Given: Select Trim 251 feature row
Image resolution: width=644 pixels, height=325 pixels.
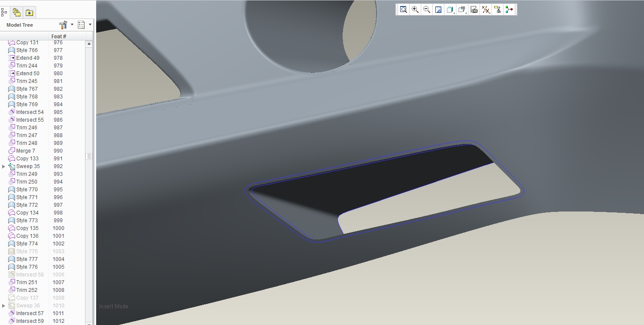Looking at the screenshot, I should (27, 282).
